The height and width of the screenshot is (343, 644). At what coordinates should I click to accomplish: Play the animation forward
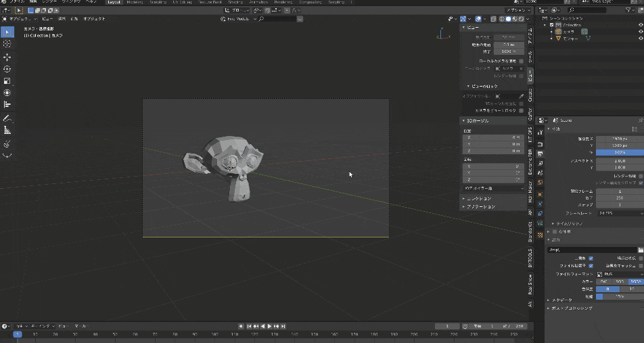269,326
